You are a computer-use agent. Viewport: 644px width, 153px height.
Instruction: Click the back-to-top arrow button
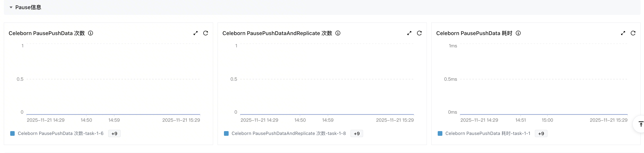click(x=641, y=124)
